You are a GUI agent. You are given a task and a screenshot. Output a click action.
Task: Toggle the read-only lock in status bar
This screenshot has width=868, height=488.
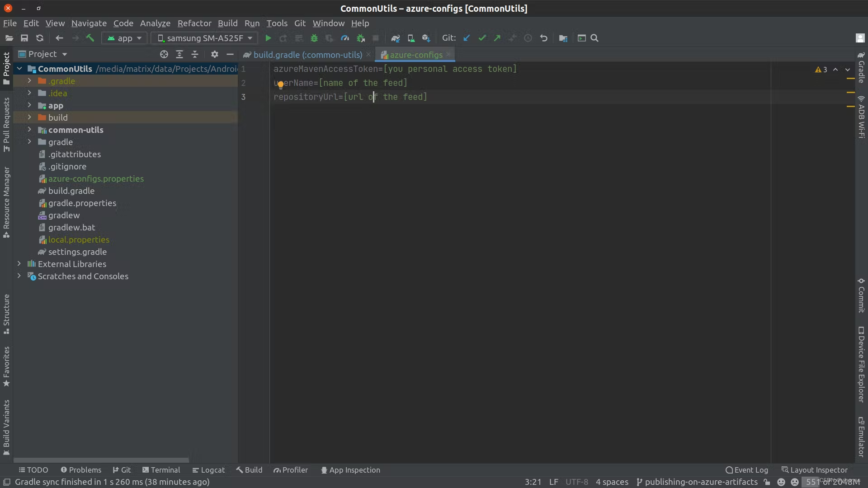pyautogui.click(x=767, y=482)
